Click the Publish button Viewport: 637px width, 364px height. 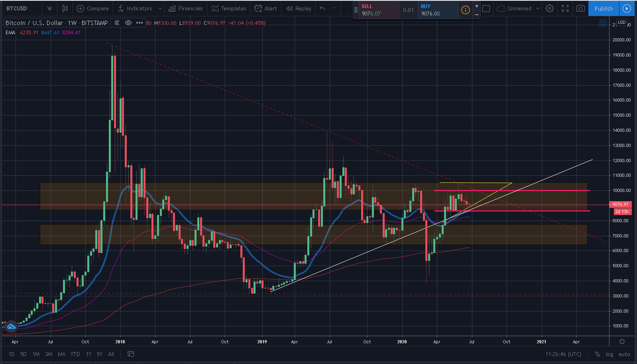click(x=604, y=8)
